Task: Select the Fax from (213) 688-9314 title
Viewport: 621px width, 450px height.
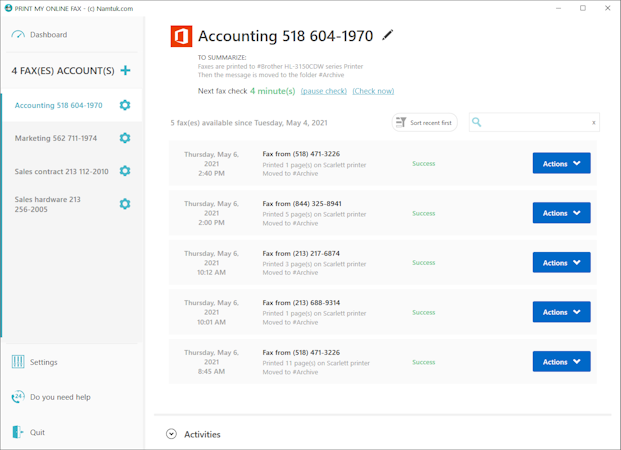Action: (301, 303)
